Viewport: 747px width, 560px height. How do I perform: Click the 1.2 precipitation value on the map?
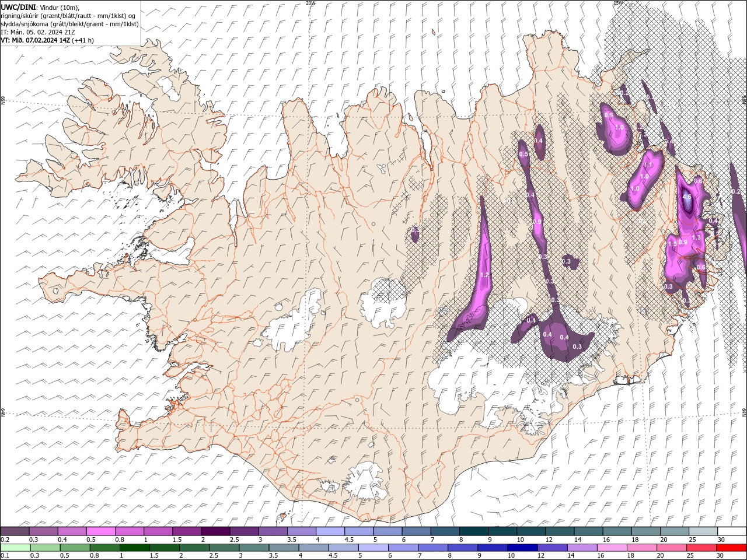point(484,275)
